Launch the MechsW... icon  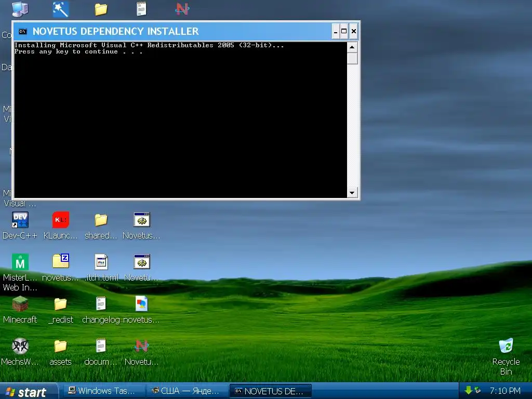(20, 352)
